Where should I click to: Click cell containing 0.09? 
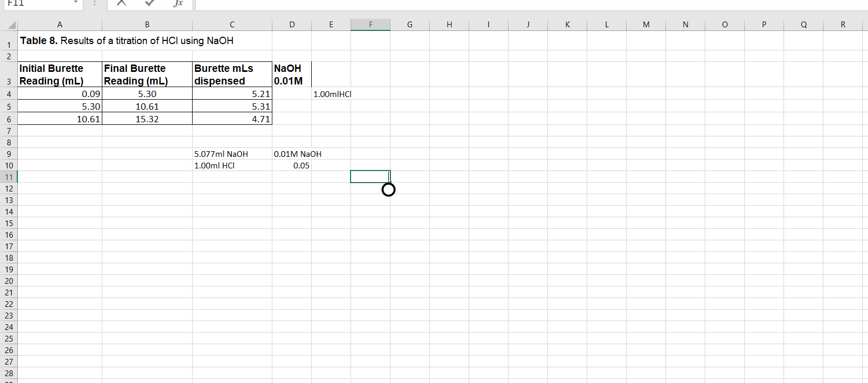(x=60, y=93)
